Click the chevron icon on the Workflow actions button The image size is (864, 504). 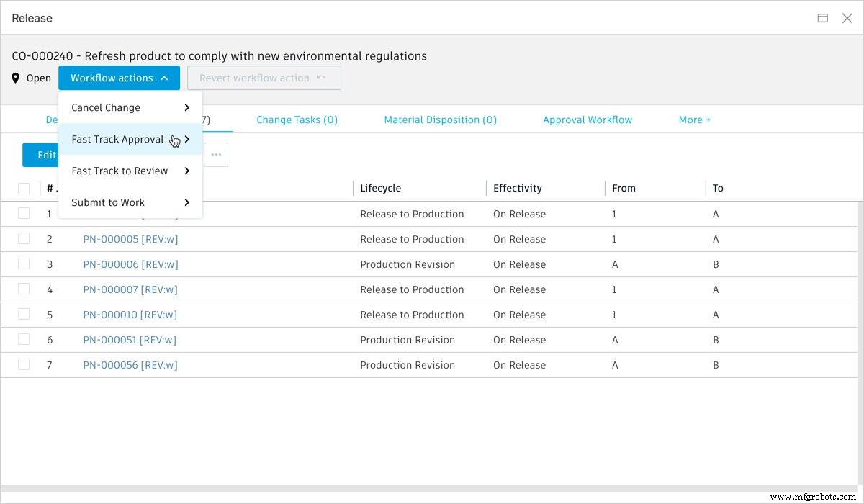pos(163,78)
